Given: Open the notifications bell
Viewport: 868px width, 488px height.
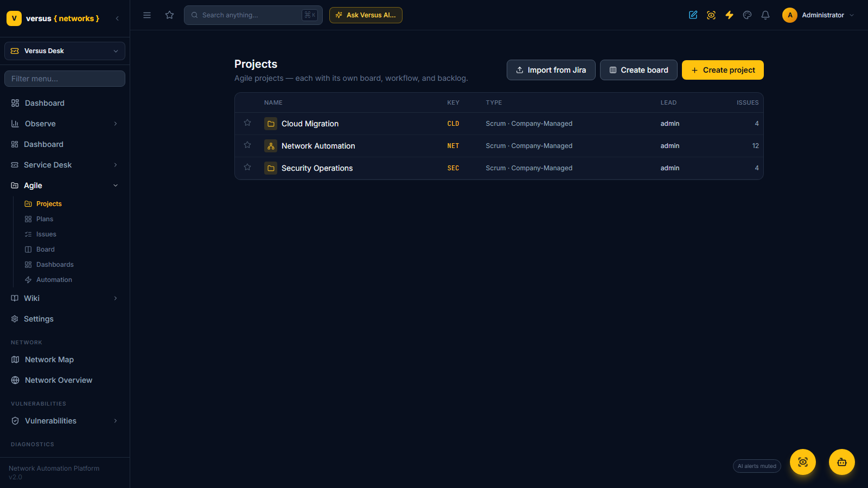Looking at the screenshot, I should point(765,15).
